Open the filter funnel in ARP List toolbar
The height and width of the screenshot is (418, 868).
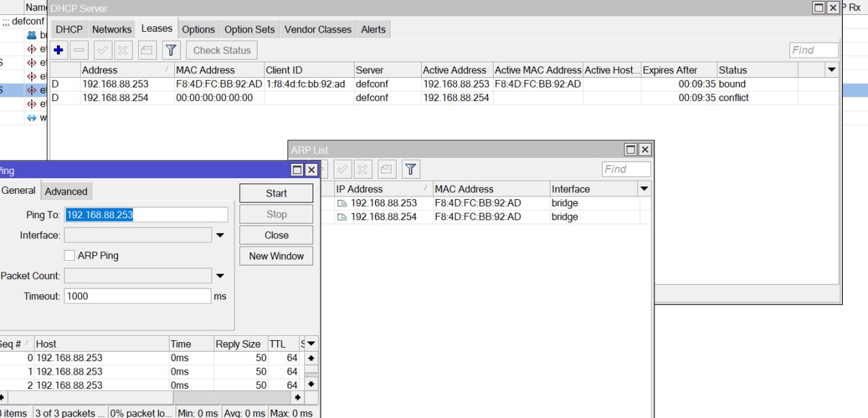410,169
